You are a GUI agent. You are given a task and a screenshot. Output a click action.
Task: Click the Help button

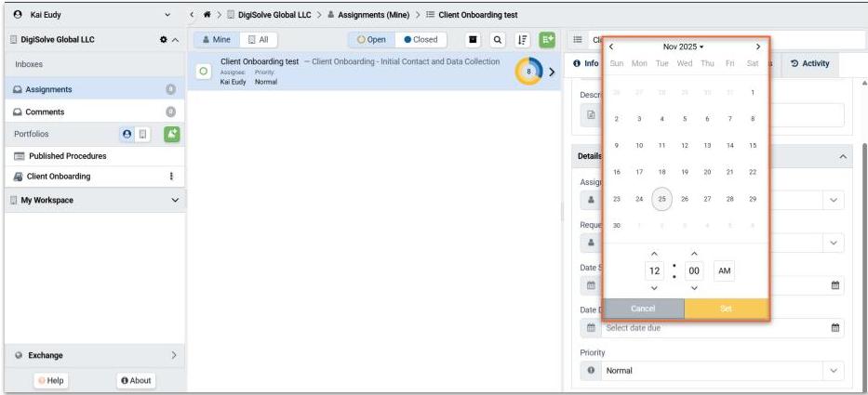[51, 381]
